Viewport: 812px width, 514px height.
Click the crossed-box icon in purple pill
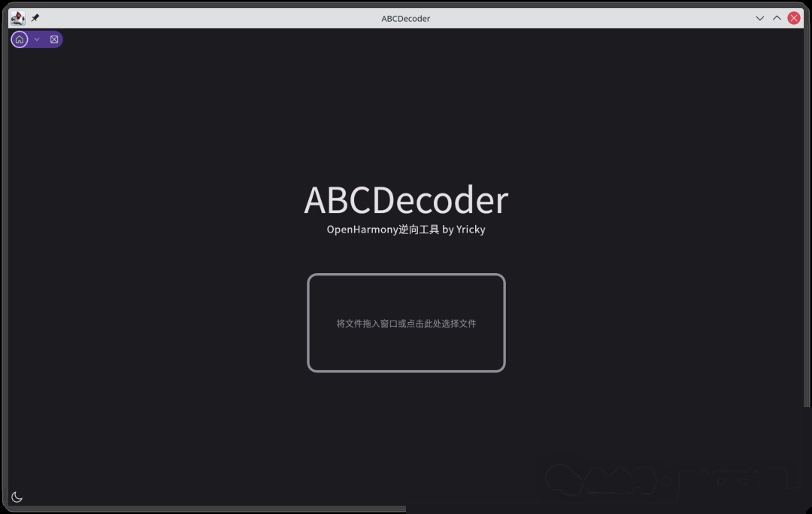pyautogui.click(x=54, y=39)
